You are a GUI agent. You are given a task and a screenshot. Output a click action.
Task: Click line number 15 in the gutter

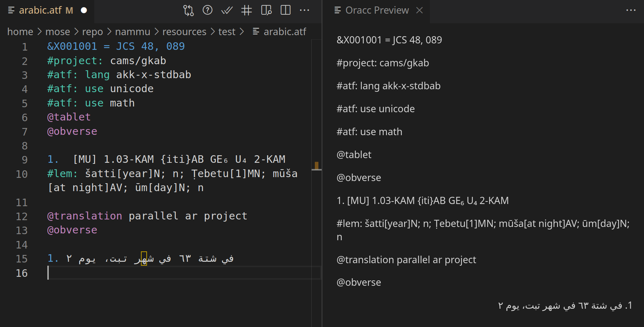point(22,259)
